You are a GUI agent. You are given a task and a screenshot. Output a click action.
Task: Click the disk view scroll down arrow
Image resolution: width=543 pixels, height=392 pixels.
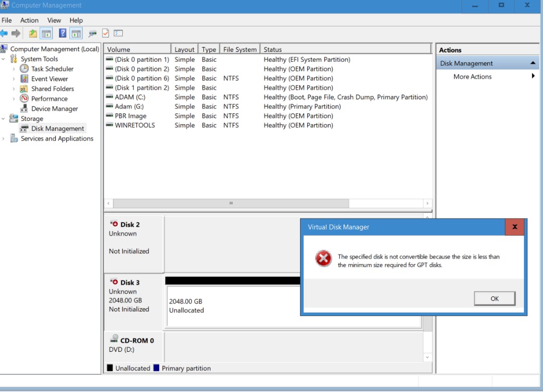427,357
